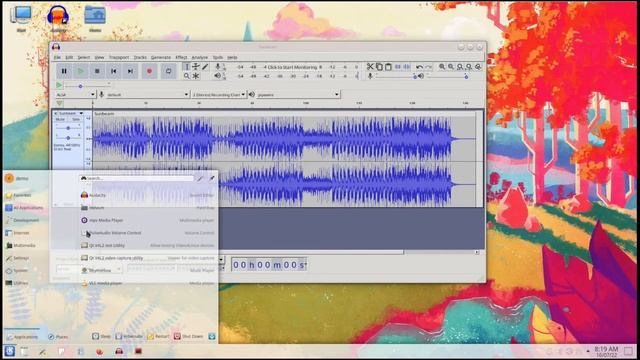
Task: Toggle Mute on the Sunbeam track
Action: pyautogui.click(x=60, y=119)
